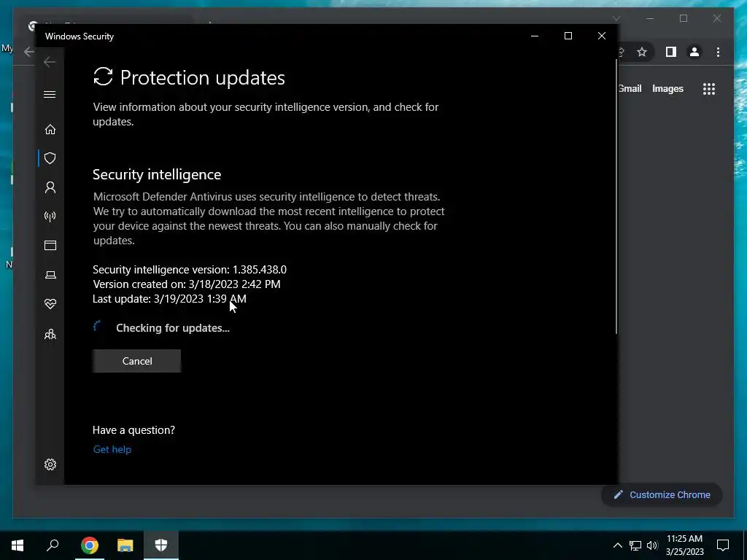This screenshot has height=560, width=747.
Task: Open the hamburger navigation menu
Action: (50, 94)
